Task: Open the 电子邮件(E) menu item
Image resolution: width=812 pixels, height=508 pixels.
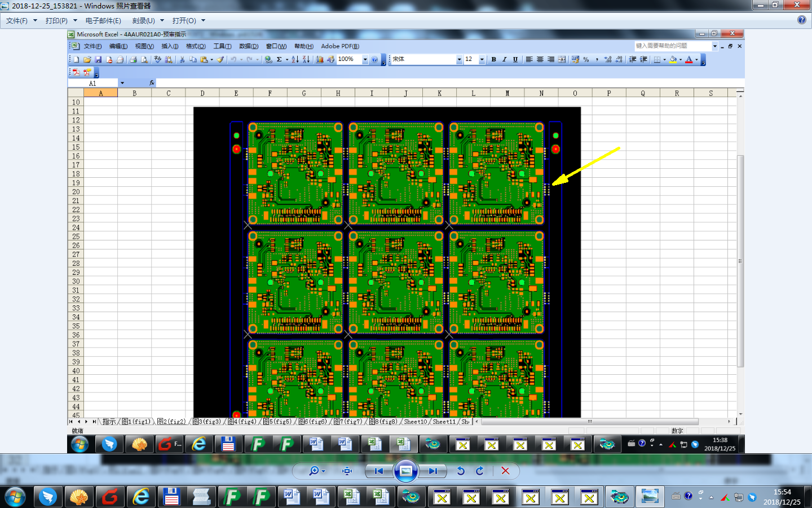Action: pos(103,20)
